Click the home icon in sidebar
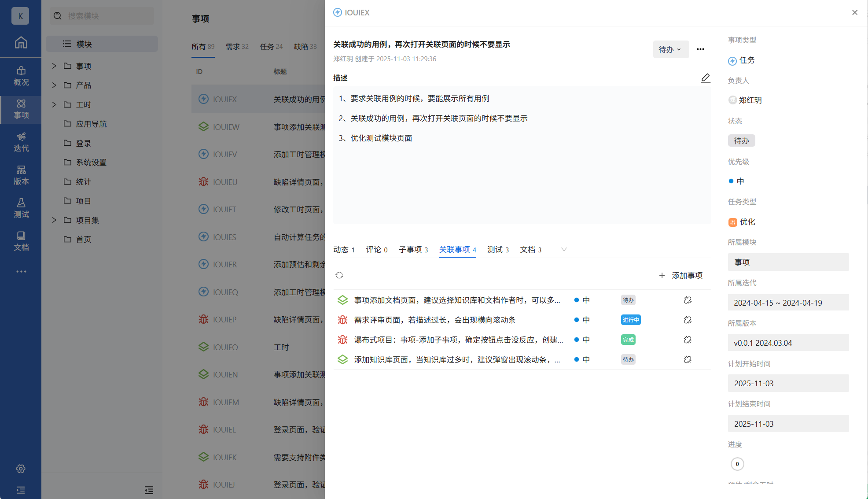 pos(21,43)
